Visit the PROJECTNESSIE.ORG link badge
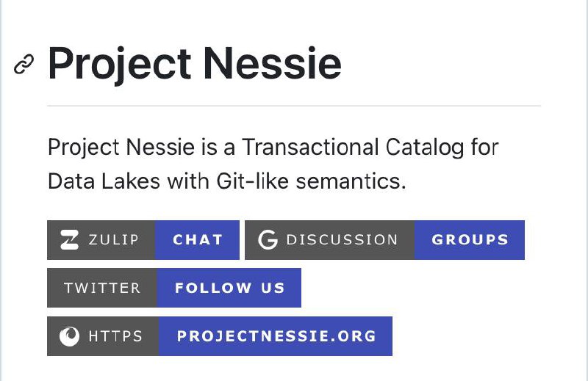 click(x=220, y=336)
